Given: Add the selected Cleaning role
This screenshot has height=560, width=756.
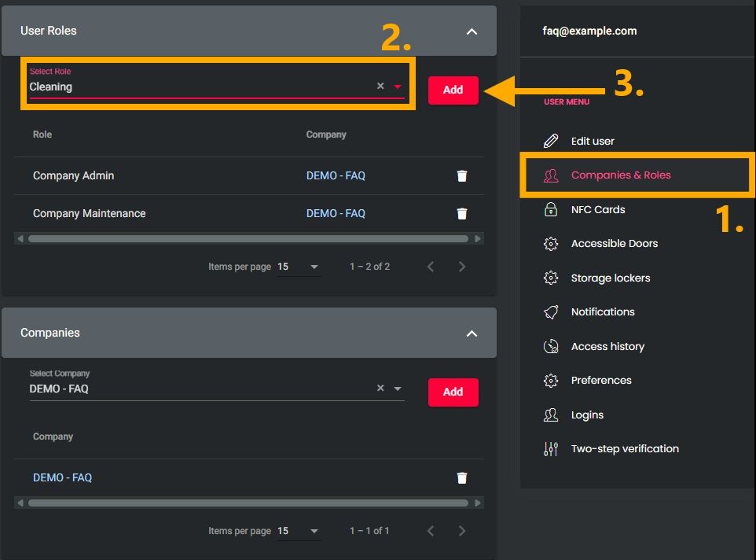Looking at the screenshot, I should point(453,90).
